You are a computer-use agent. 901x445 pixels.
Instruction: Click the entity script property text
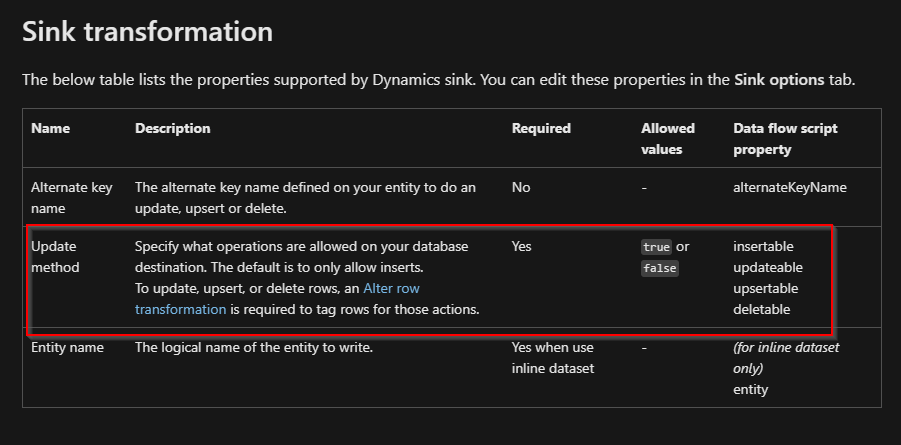pyautogui.click(x=750, y=389)
